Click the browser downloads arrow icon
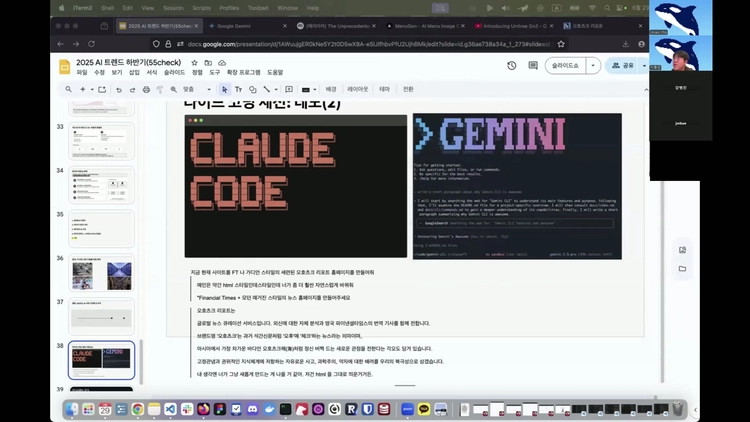 click(x=626, y=44)
